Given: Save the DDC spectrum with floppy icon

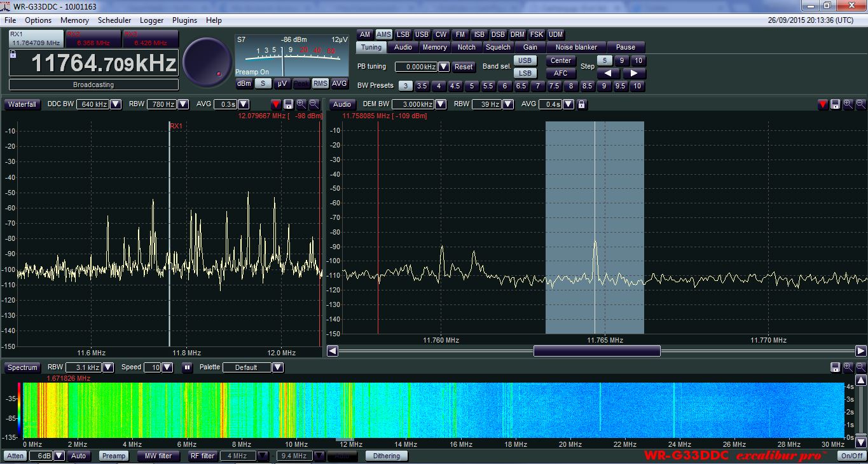Looking at the screenshot, I should (288, 104).
